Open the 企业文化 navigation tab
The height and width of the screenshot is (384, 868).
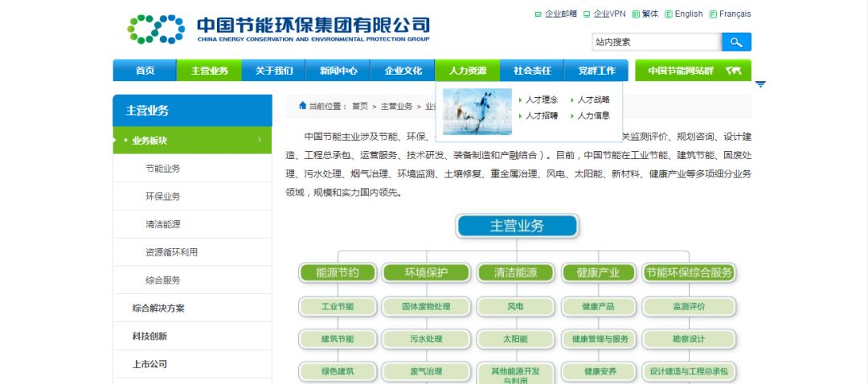click(403, 71)
